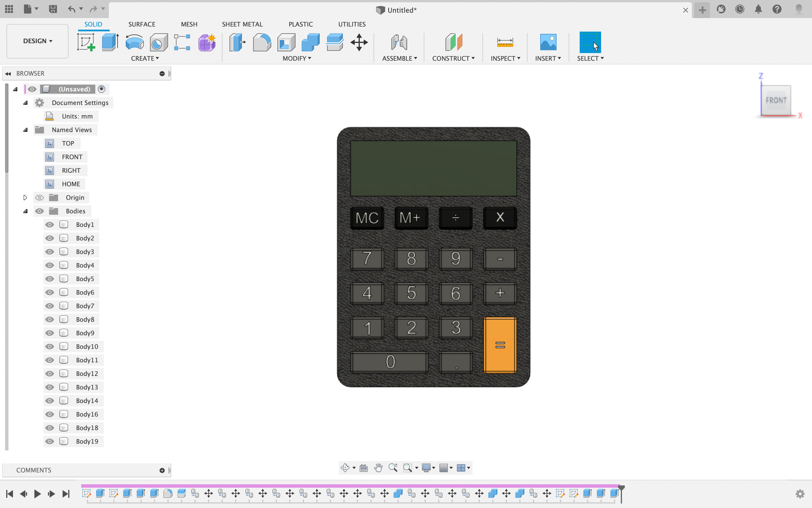
Task: Select the FRONT named view
Action: [x=72, y=156]
